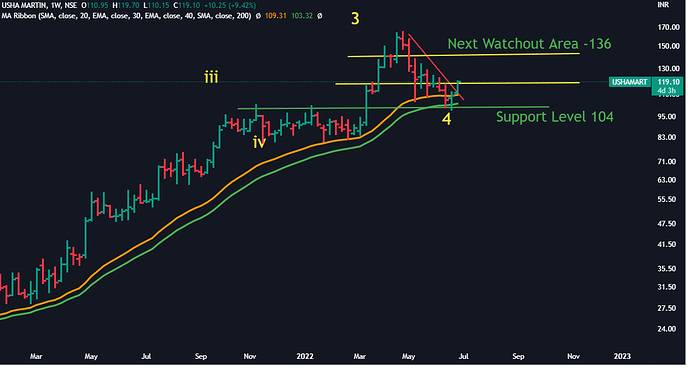
Task: Click the 150.00 price axis label
Action: click(668, 46)
